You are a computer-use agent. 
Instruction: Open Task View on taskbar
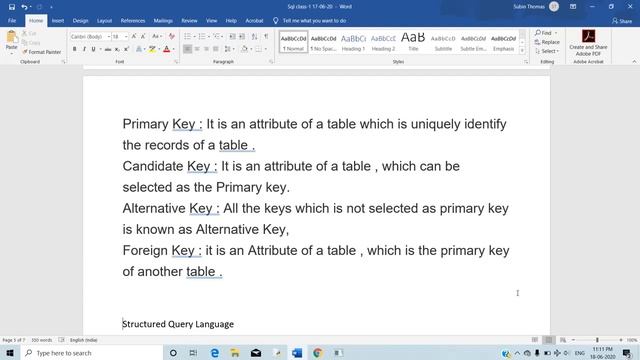click(193, 353)
